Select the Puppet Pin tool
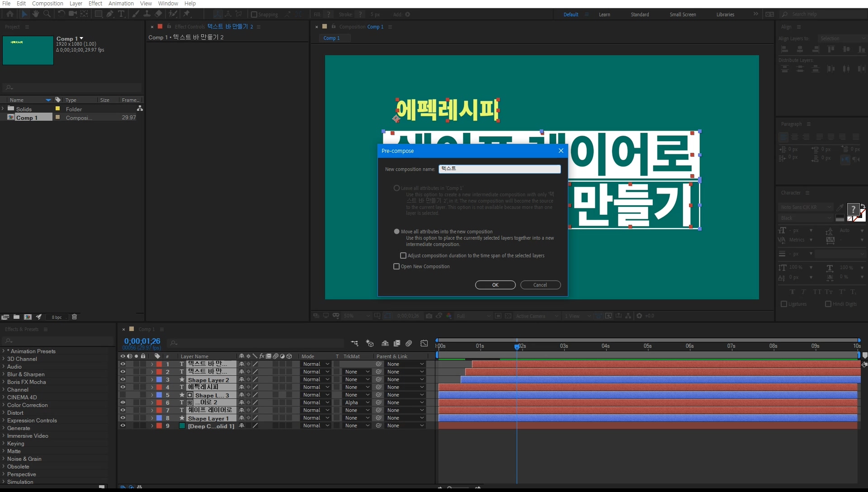Viewport: 868px width, 492px height. click(x=187, y=14)
